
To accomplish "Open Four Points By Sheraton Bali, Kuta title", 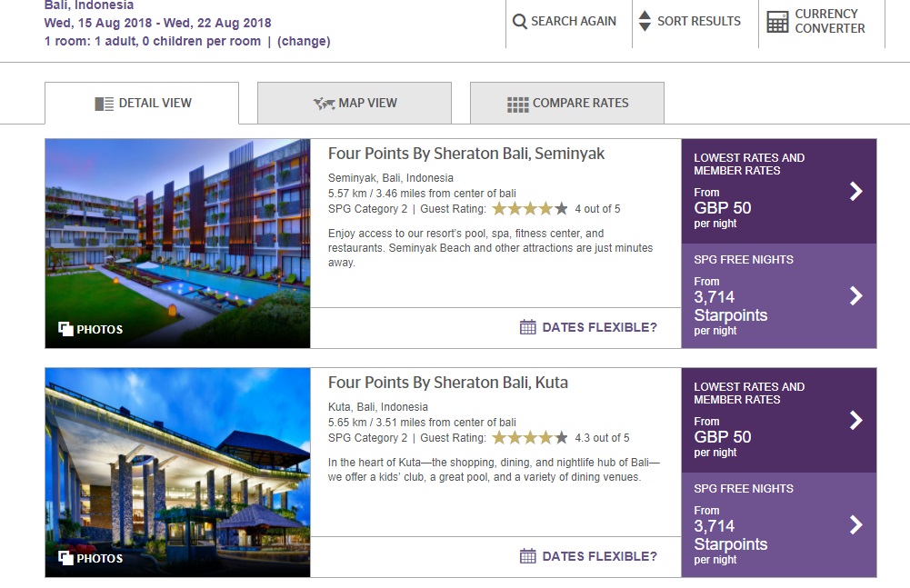I will pyautogui.click(x=448, y=383).
